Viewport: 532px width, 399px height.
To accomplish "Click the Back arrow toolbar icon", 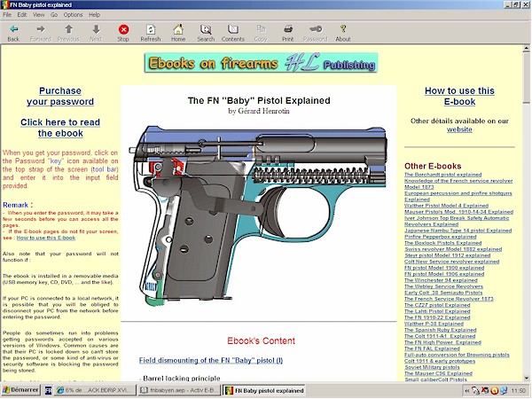I will [13, 29].
